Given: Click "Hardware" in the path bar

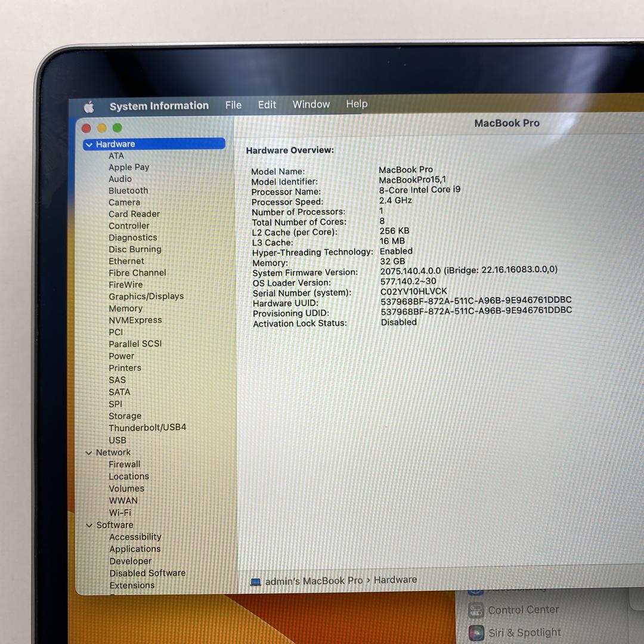Looking at the screenshot, I should pos(395,580).
